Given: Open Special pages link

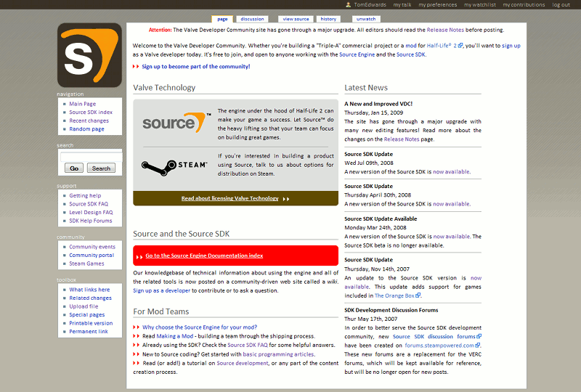Looking at the screenshot, I should [86, 314].
